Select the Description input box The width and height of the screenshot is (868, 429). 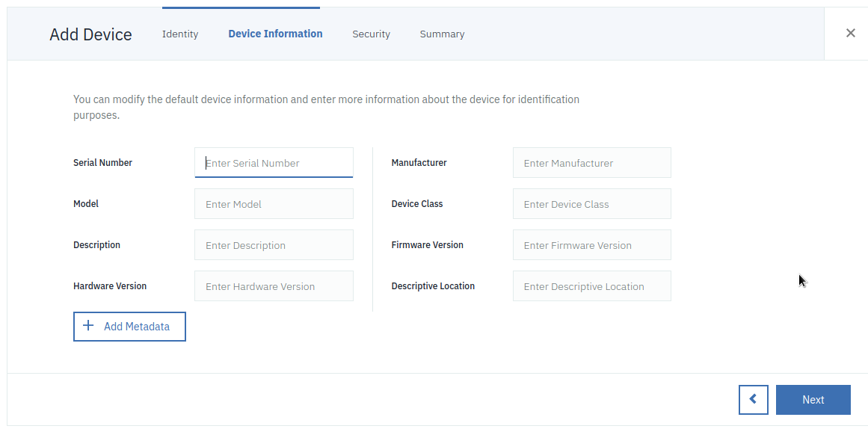[274, 245]
